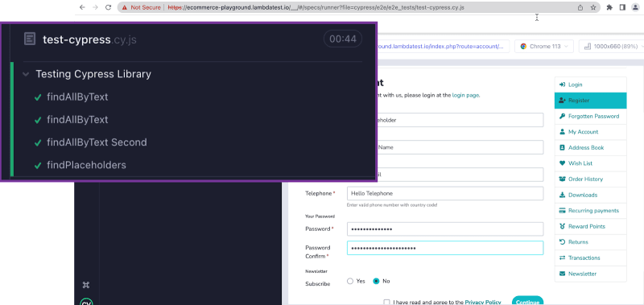
Task: Click the Forgotten Password key icon
Action: 562,116
